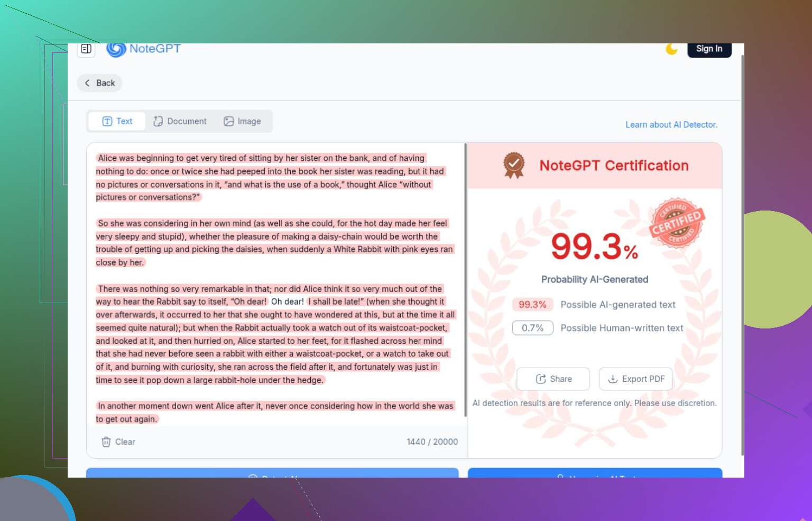Click the Probability AI-Generated label

pos(595,279)
